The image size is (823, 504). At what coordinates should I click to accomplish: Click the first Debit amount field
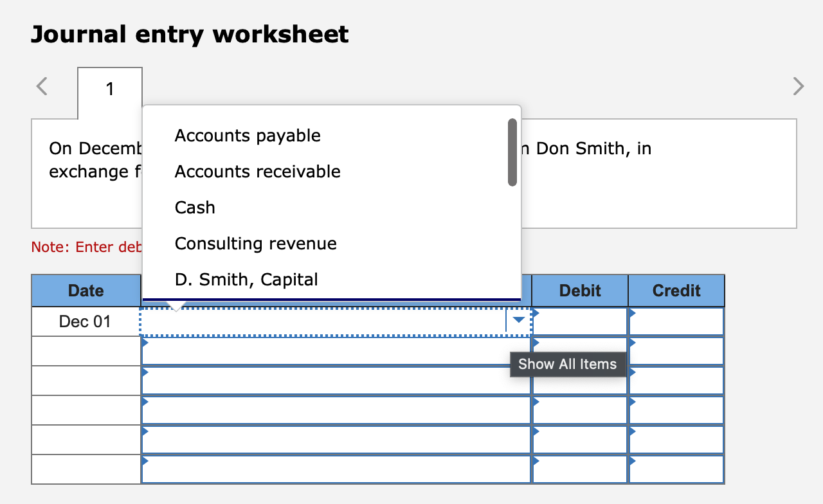pyautogui.click(x=579, y=321)
